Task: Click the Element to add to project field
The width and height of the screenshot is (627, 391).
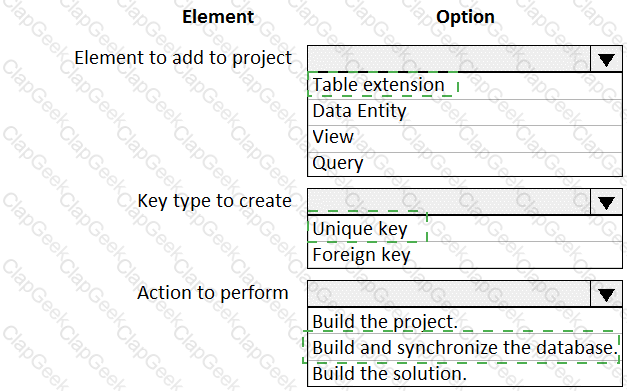Action: (449, 59)
